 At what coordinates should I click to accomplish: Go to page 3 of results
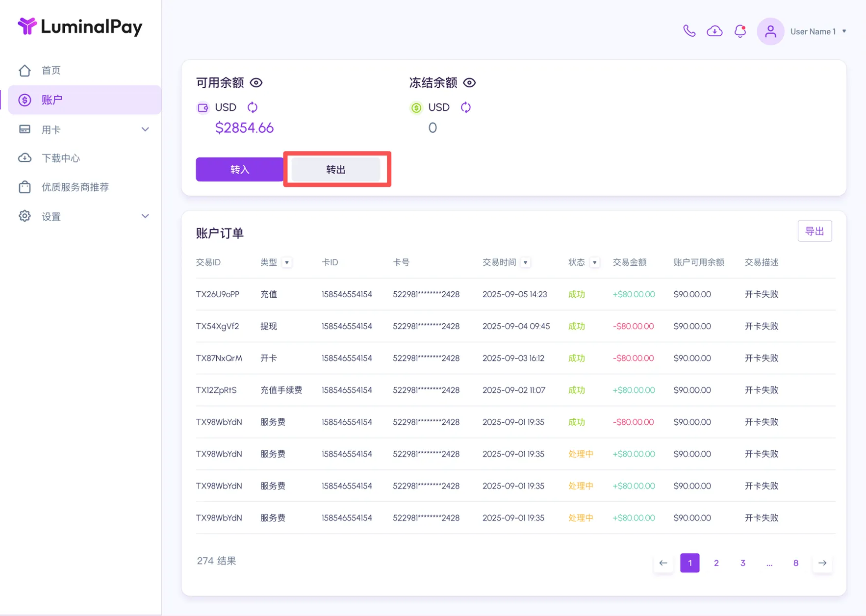click(x=742, y=563)
